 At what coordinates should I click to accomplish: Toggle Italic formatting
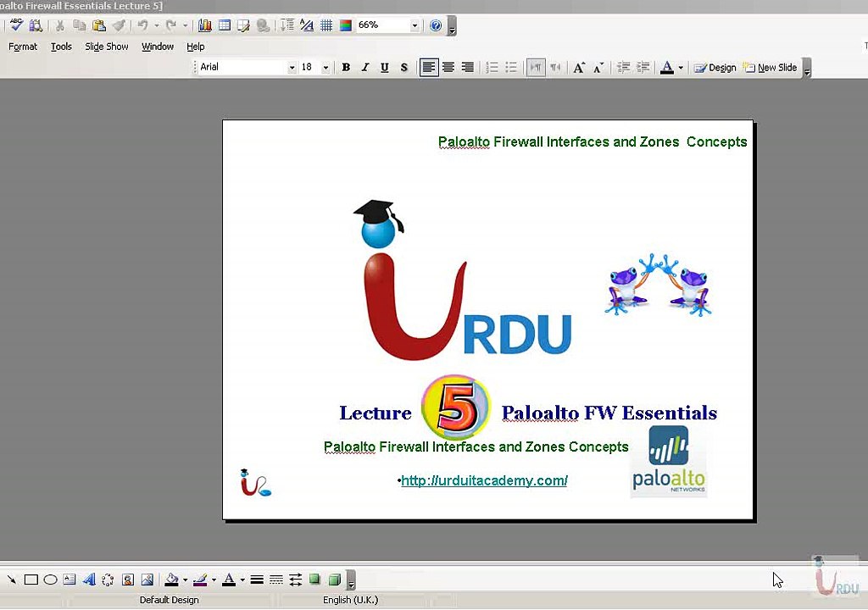365,68
